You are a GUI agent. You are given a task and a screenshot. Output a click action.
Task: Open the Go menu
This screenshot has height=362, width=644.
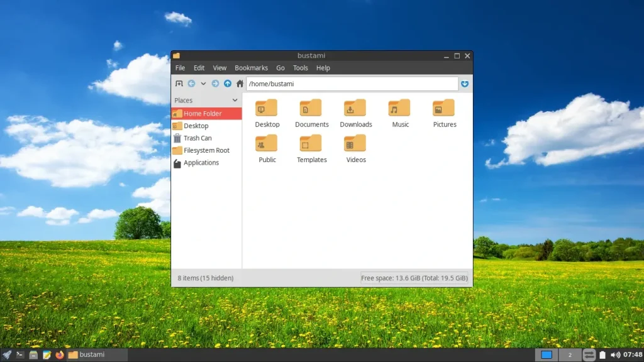[280, 68]
